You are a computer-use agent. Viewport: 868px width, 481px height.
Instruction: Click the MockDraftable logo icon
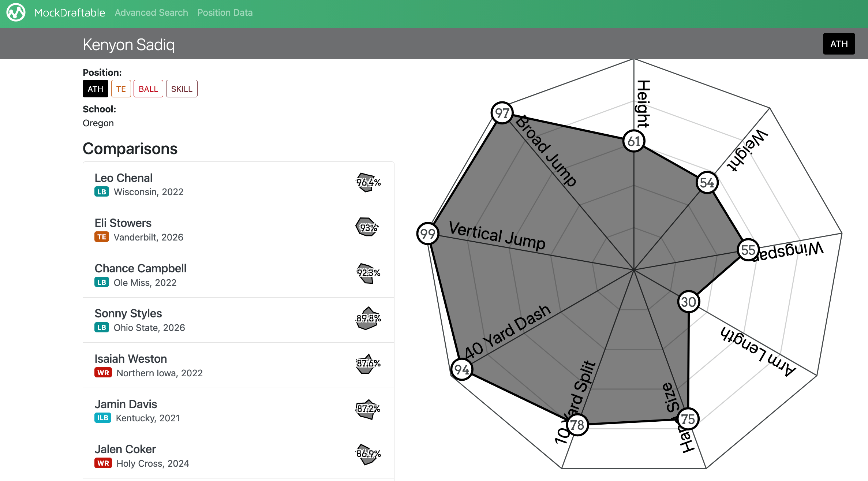[x=16, y=13]
